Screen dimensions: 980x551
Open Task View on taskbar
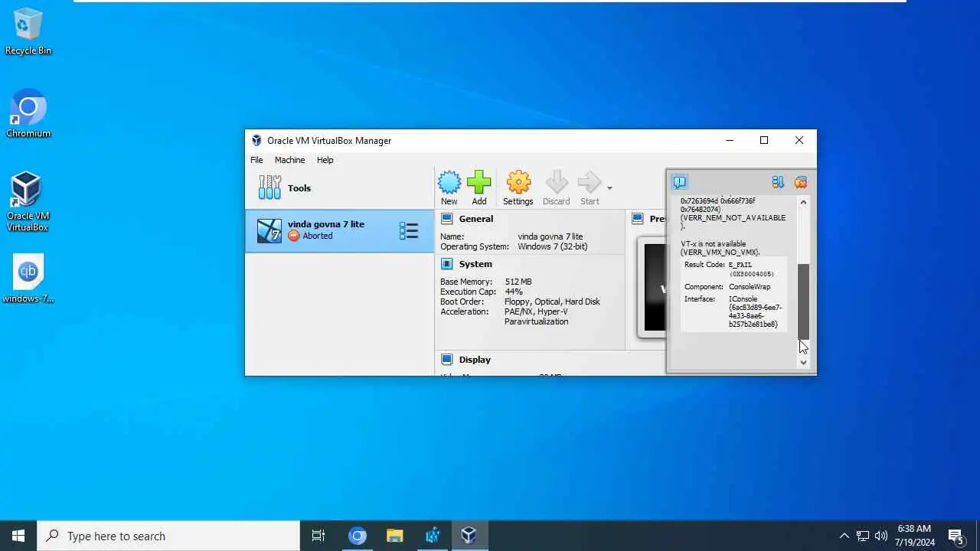pos(318,536)
